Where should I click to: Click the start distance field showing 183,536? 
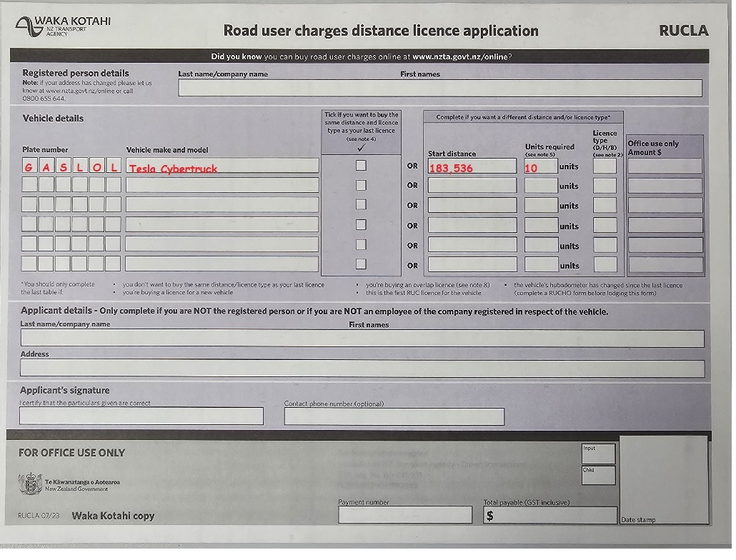pos(472,166)
